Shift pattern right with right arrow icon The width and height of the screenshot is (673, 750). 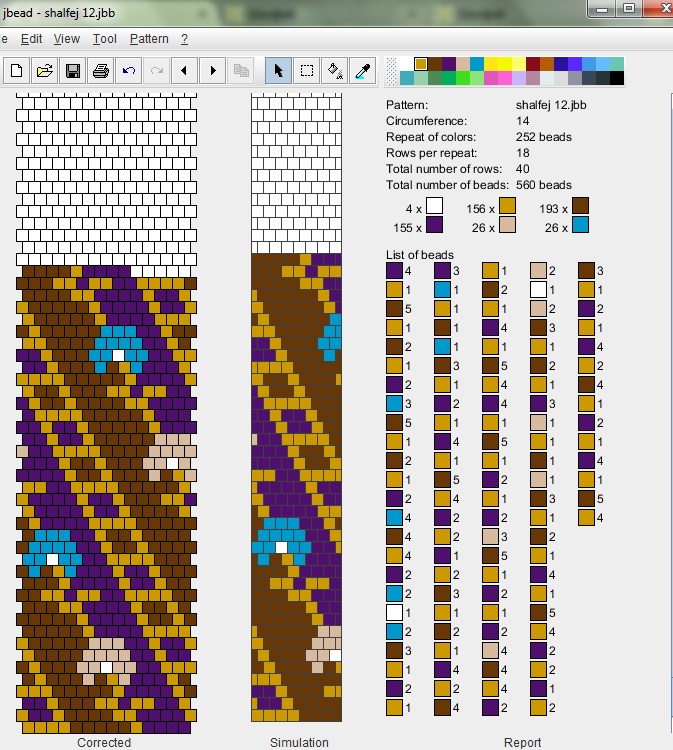[212, 70]
